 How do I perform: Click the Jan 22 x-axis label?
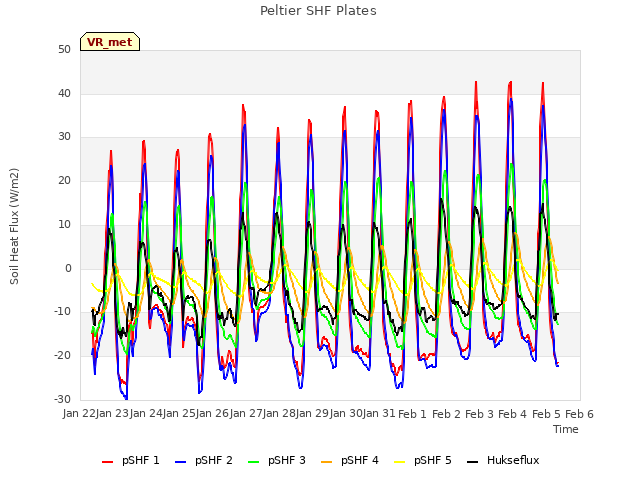[x=79, y=414]
